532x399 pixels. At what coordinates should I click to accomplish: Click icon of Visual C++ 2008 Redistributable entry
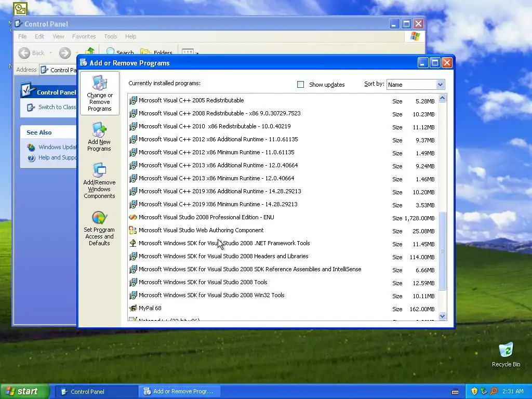coord(132,113)
